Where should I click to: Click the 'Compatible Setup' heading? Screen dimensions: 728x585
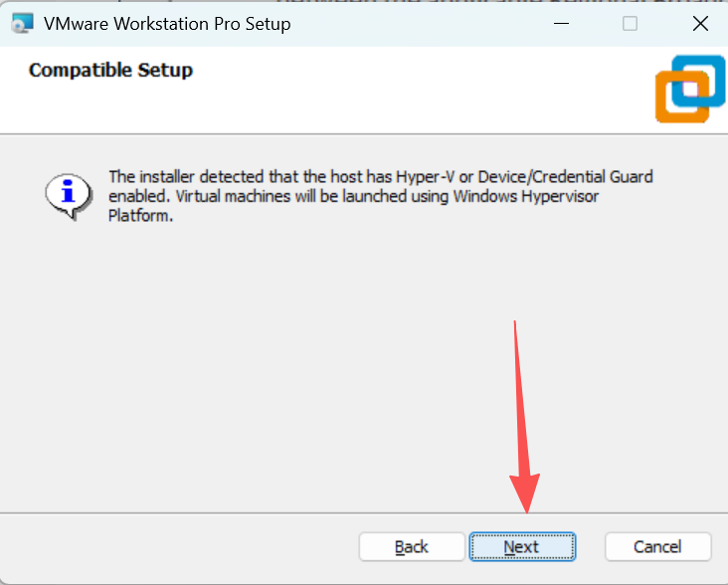[x=110, y=70]
